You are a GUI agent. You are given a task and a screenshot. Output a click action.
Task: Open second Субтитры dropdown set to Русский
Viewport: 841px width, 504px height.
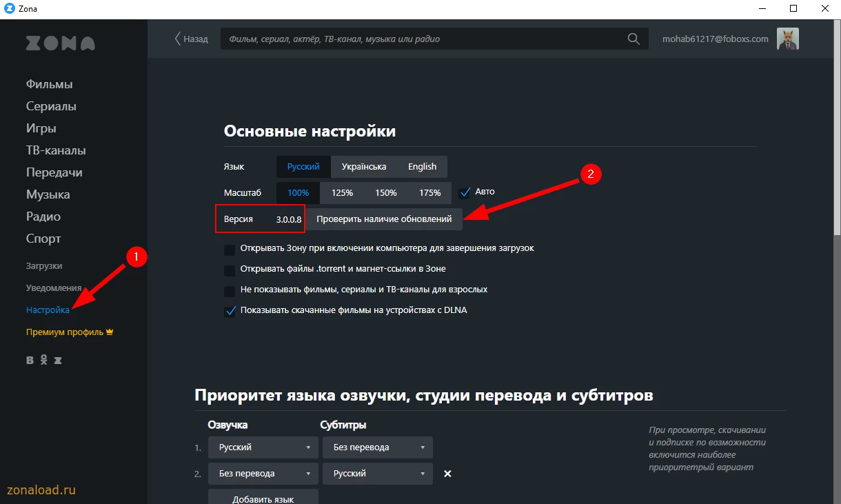tap(378, 474)
